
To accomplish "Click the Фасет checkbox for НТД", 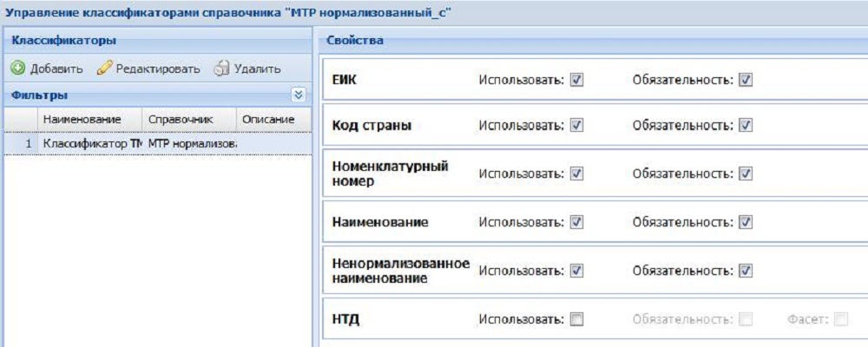I will coord(840,320).
